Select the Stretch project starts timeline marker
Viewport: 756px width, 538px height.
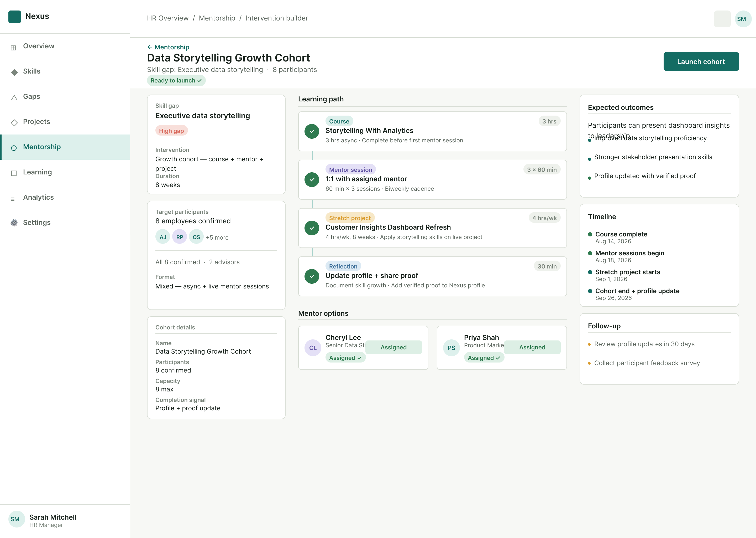(x=590, y=272)
